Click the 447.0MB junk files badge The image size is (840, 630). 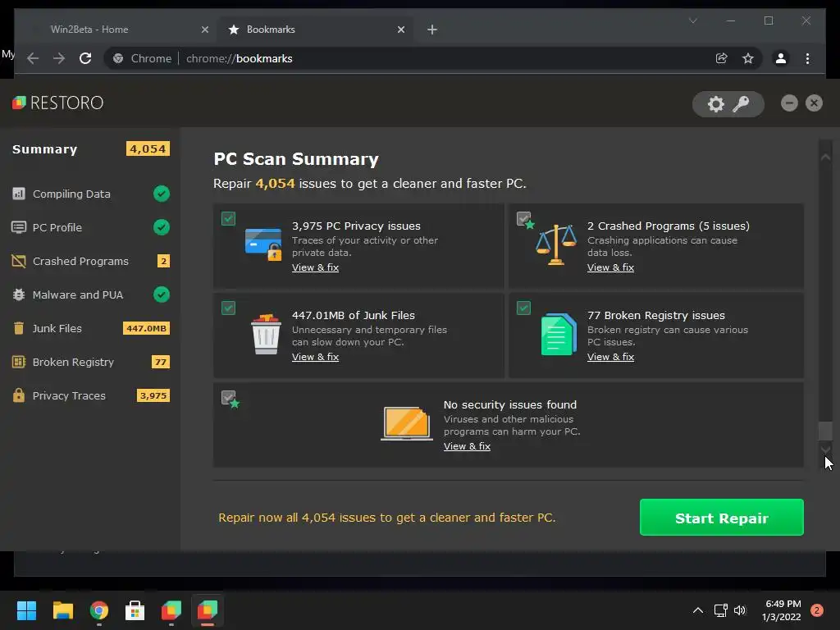[x=146, y=328]
